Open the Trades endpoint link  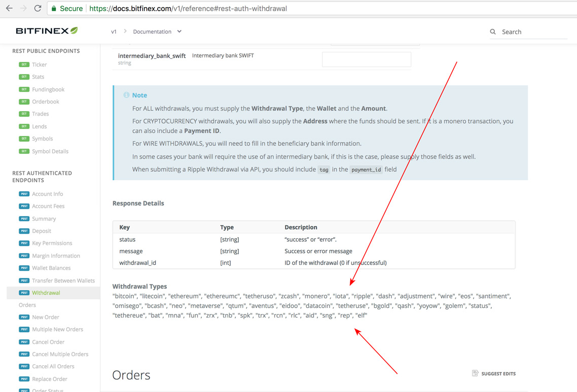pos(41,114)
